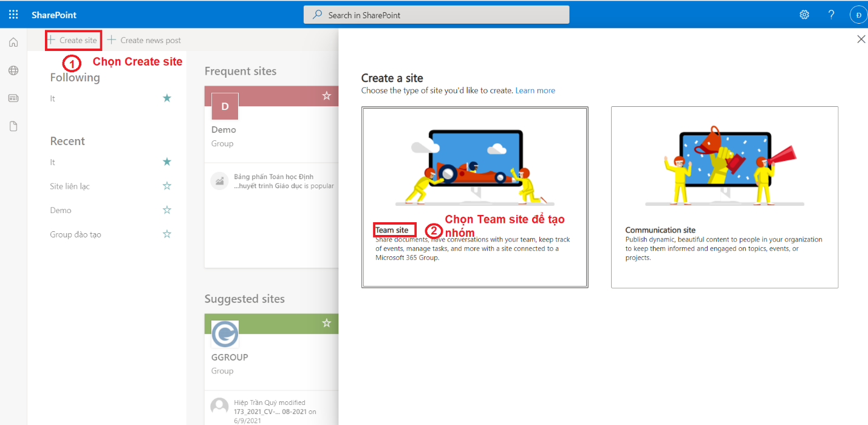
Task: Click the GGROUP site logo
Action: click(225, 334)
